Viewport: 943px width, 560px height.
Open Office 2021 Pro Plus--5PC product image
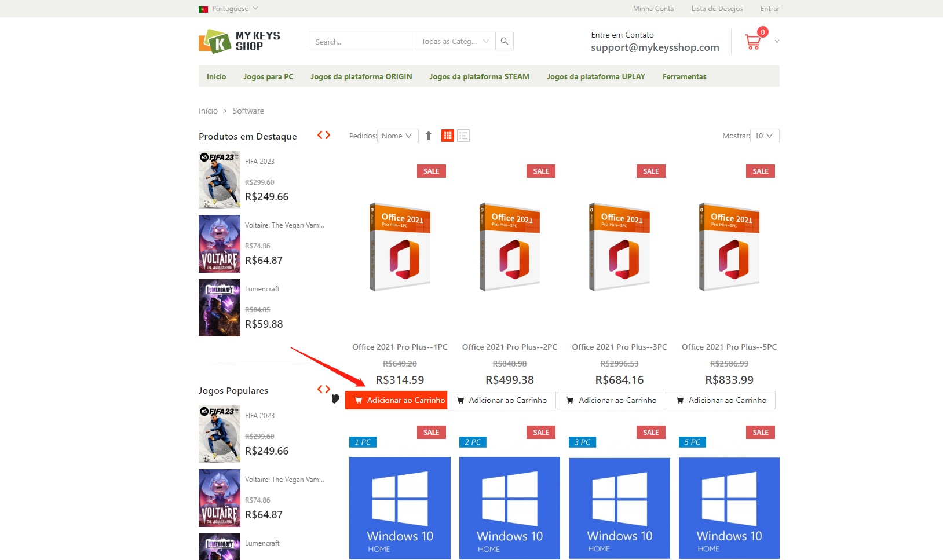[729, 247]
